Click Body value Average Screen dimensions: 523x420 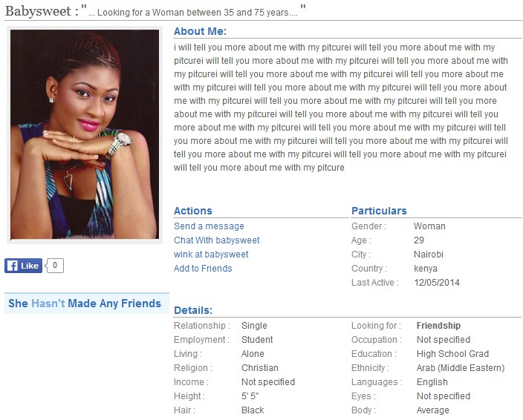(x=433, y=410)
